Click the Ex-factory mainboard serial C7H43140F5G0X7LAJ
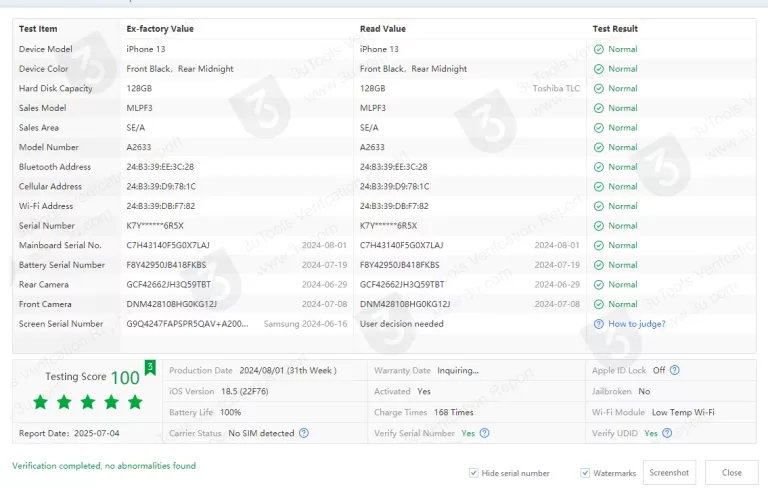Image resolution: width=768 pixels, height=489 pixels. (168, 245)
